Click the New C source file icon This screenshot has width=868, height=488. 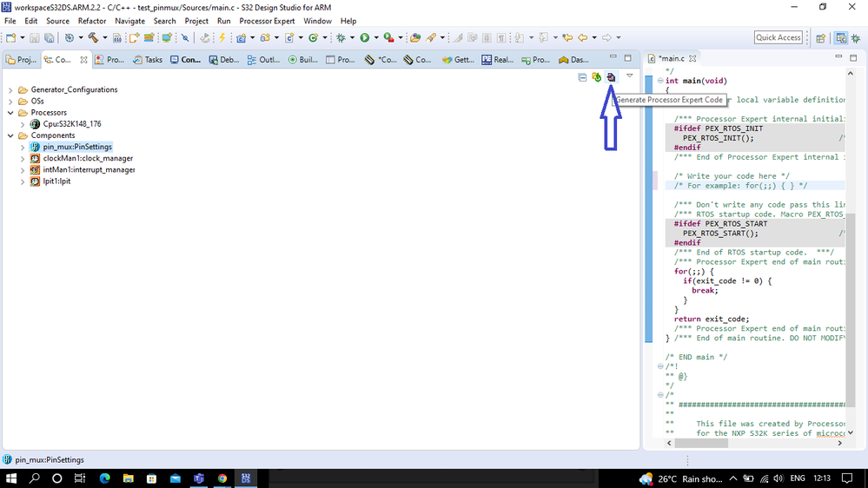pos(289,37)
